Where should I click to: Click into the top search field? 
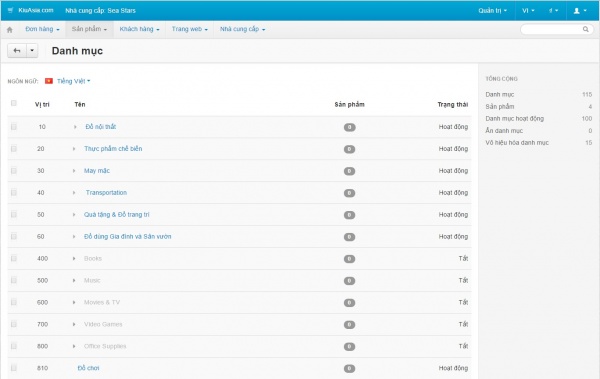click(552, 29)
